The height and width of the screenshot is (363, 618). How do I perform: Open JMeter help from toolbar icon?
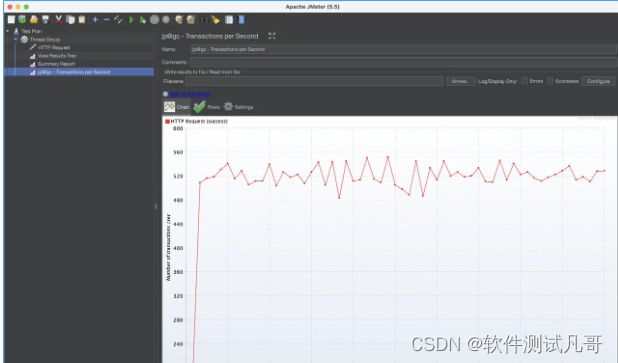(241, 19)
